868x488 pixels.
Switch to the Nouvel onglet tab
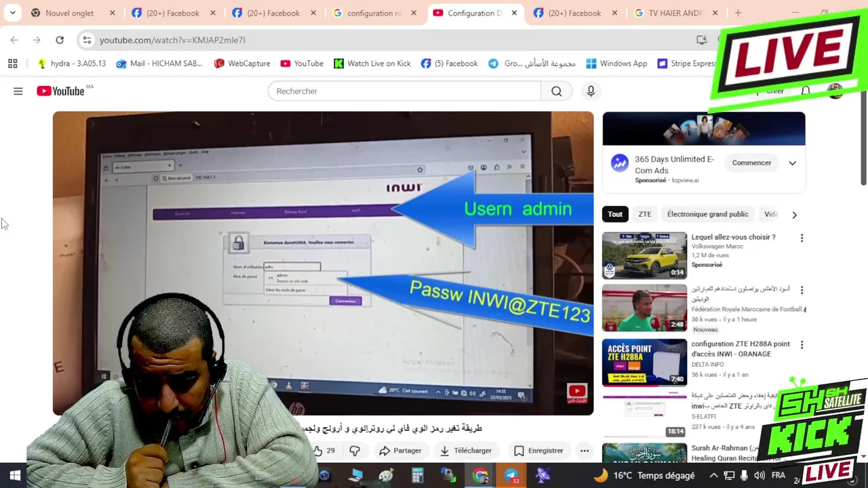click(x=73, y=13)
